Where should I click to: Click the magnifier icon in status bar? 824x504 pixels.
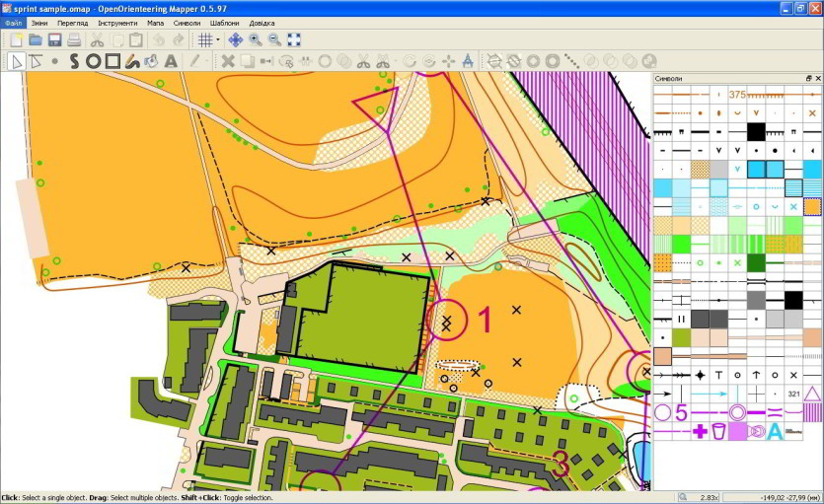point(682,498)
